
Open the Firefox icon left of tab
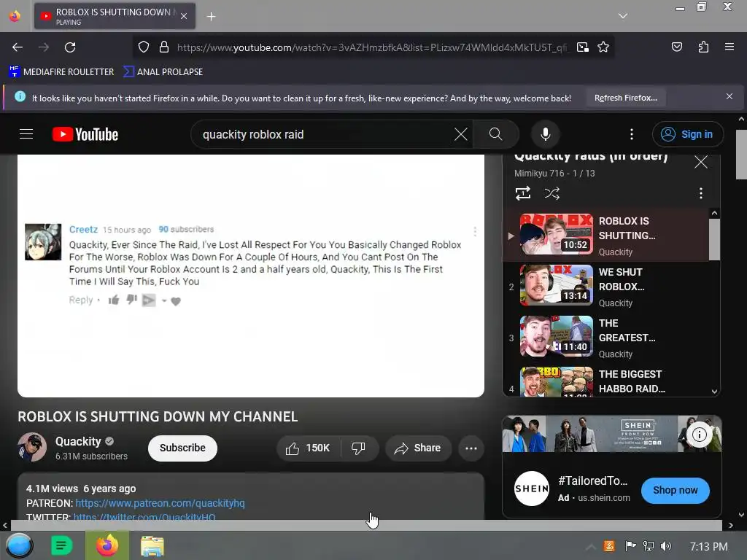[15, 16]
